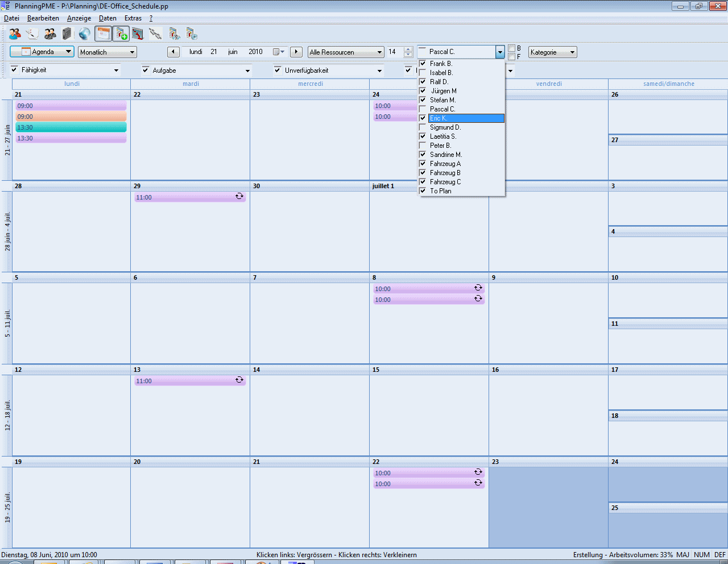Click the planning icon with clock
Viewport: 728px width, 564px height.
192,34
